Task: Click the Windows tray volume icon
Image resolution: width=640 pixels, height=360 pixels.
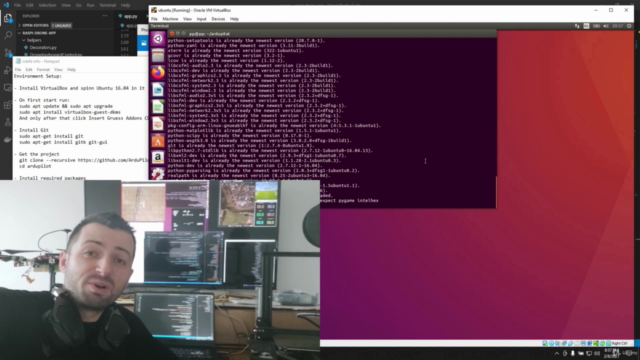Action: (x=597, y=353)
